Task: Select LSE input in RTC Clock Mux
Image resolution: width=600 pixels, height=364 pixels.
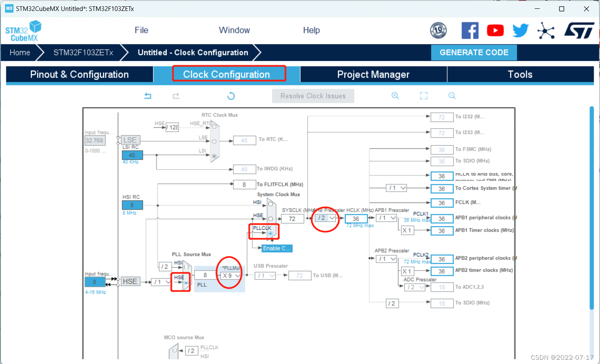Action: (x=214, y=141)
